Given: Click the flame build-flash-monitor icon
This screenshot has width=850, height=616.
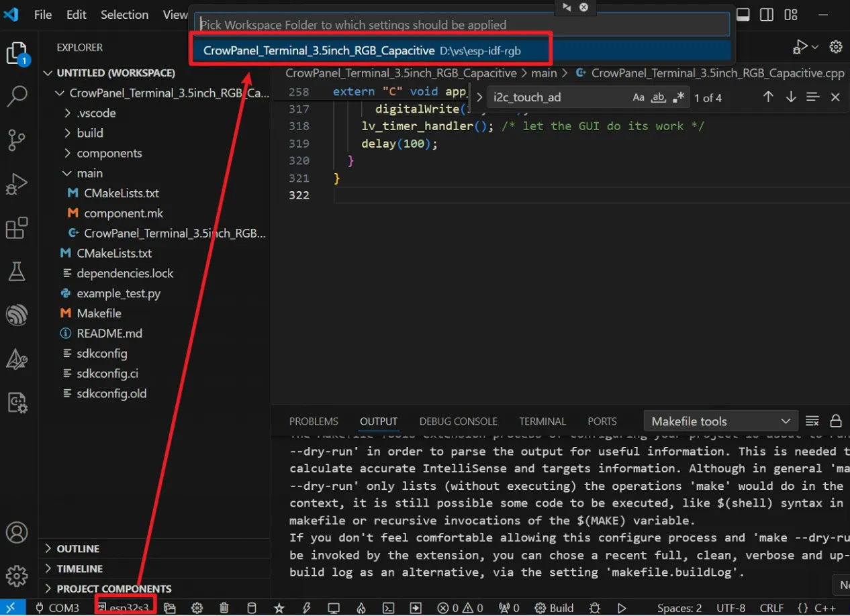Looking at the screenshot, I should click(x=361, y=608).
